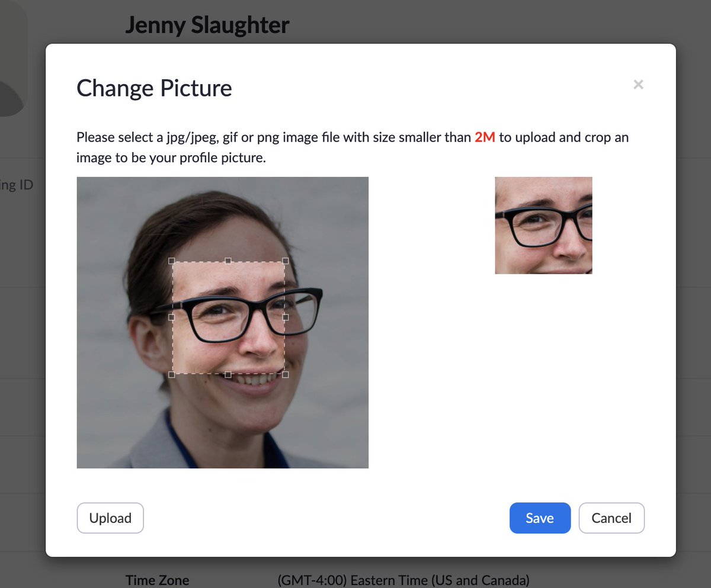Click the Change Picture heading

tap(154, 88)
